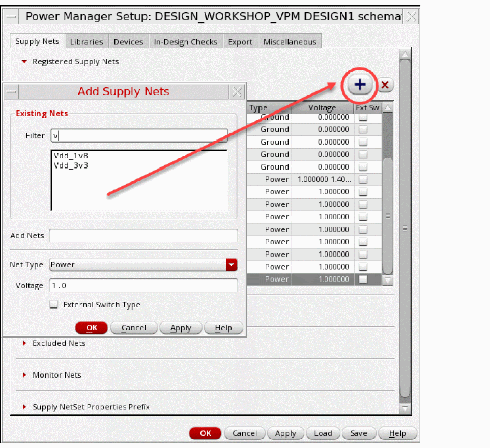
Task: Switch to the Libraries tab
Action: 87,42
